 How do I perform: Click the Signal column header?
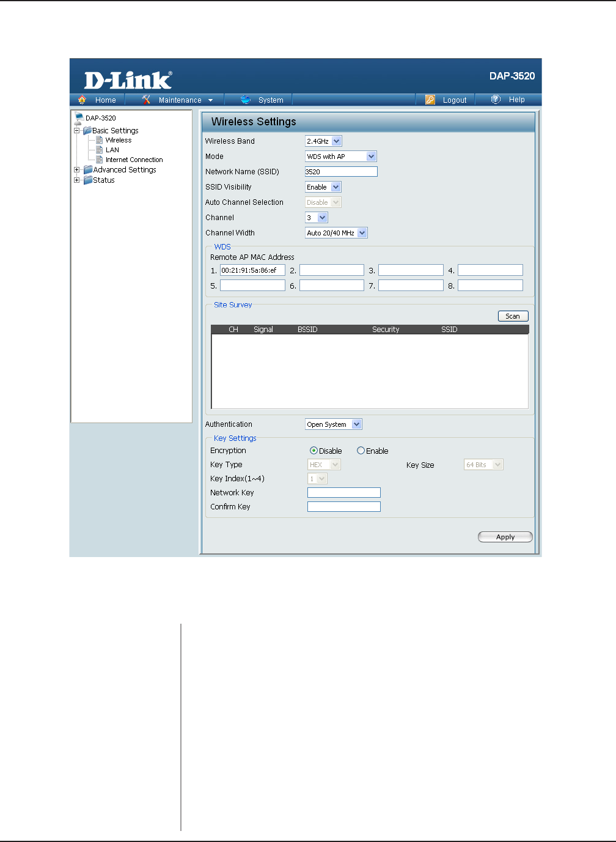click(263, 330)
